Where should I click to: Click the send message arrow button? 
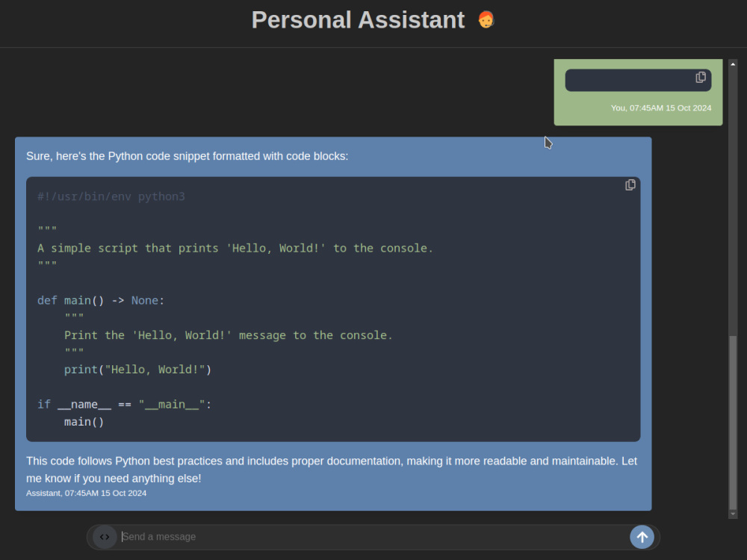click(642, 537)
